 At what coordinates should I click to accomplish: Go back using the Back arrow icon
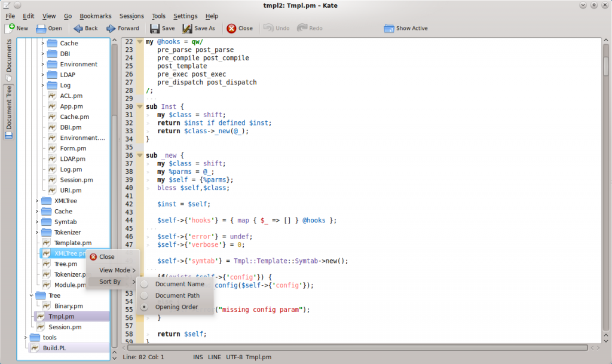coord(78,28)
